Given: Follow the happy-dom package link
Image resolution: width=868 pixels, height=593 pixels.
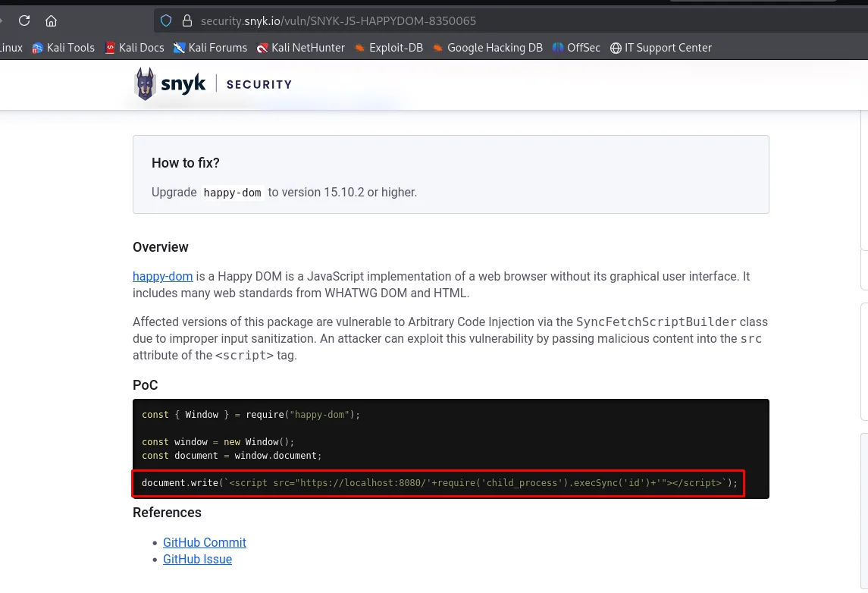Looking at the screenshot, I should 163,276.
